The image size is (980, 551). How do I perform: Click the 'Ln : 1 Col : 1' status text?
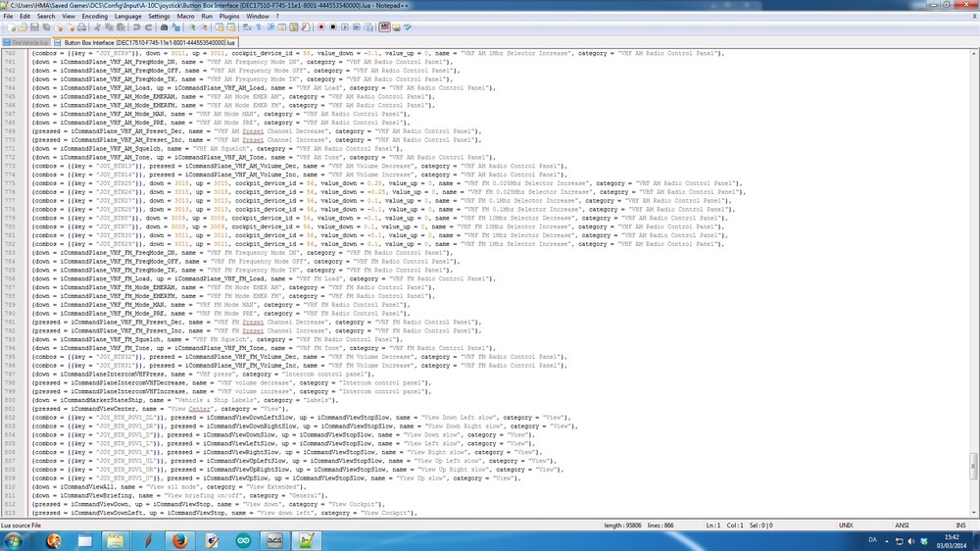pos(724,526)
